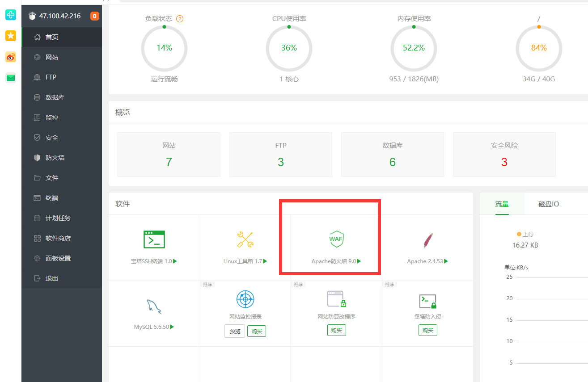588x382 pixels.
Task: Click the 1 核心 text under CPU gauge
Action: point(289,79)
